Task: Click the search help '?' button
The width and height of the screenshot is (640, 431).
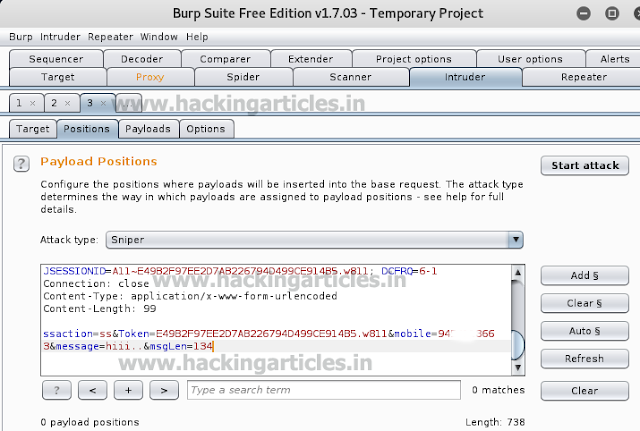Action: tap(57, 391)
